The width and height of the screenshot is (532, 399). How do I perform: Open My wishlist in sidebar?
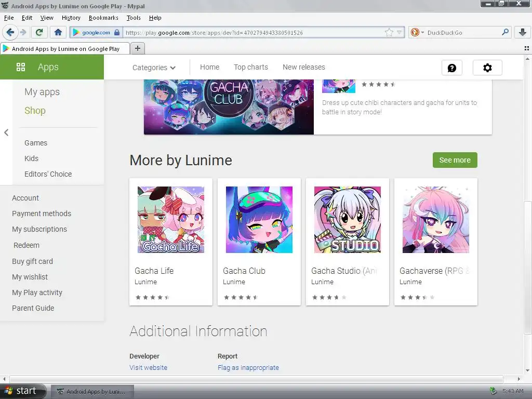click(30, 277)
